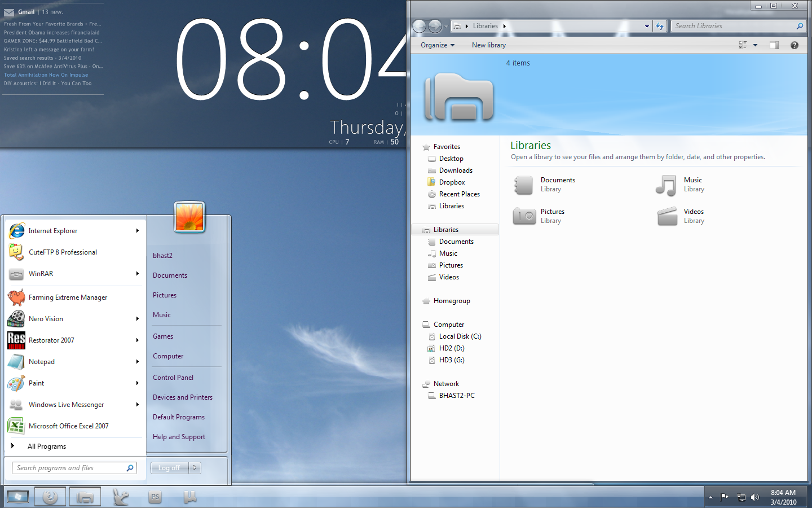
Task: Switch to the Explorer libraries taskbar button
Action: coord(85,497)
